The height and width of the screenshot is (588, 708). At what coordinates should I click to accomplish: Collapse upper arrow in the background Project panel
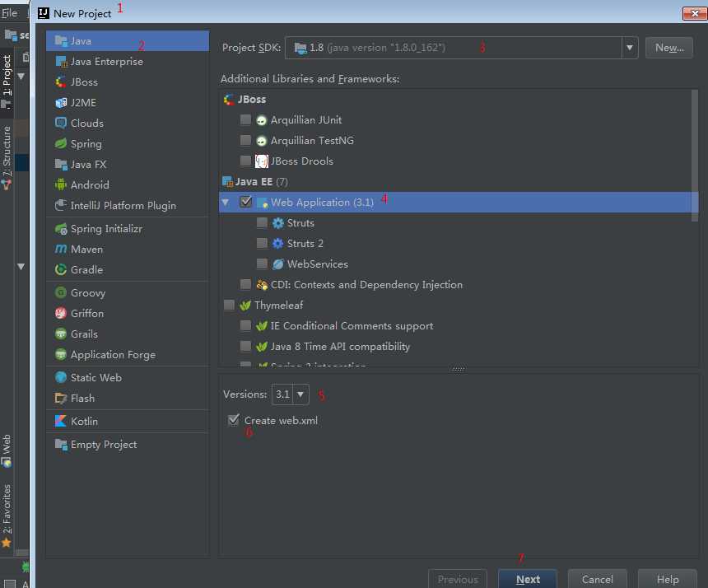pyautogui.click(x=21, y=77)
